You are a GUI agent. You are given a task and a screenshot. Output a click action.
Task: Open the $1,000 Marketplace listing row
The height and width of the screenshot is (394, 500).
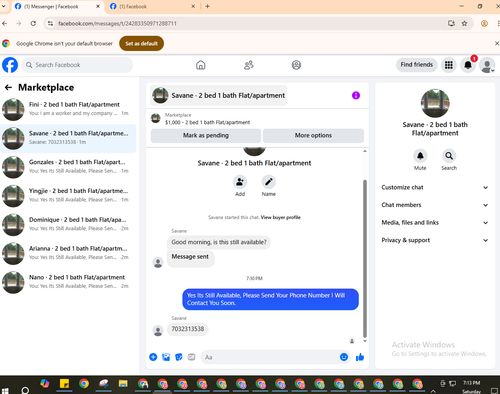click(x=257, y=119)
